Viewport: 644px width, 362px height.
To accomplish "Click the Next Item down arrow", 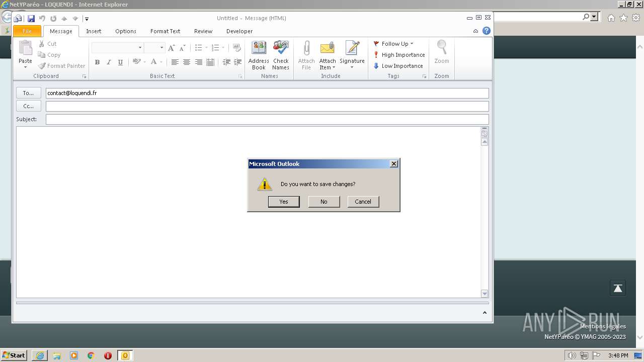I will (x=75, y=19).
